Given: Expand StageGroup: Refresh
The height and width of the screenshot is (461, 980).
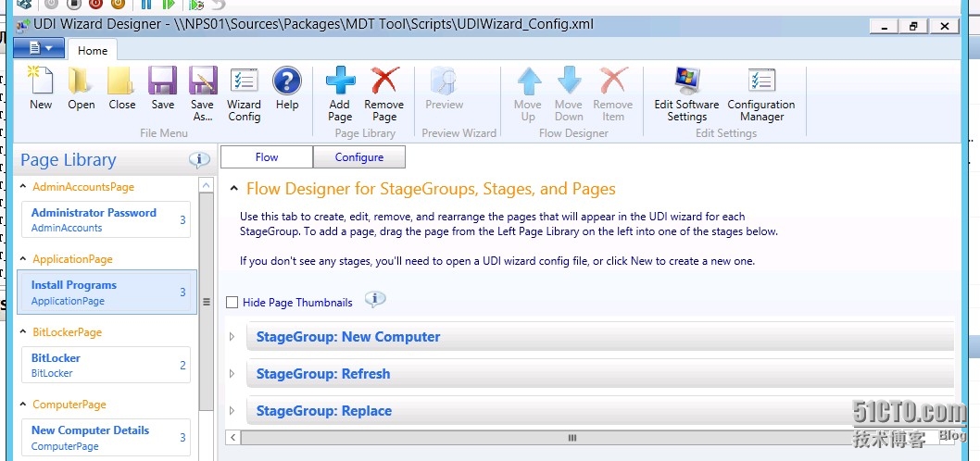Looking at the screenshot, I should click(232, 374).
